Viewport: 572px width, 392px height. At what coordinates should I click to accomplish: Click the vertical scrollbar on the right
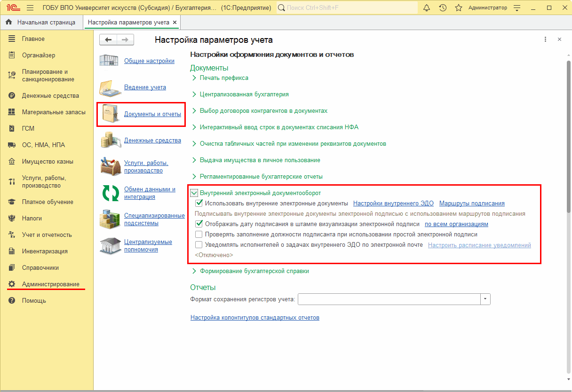pos(568,188)
